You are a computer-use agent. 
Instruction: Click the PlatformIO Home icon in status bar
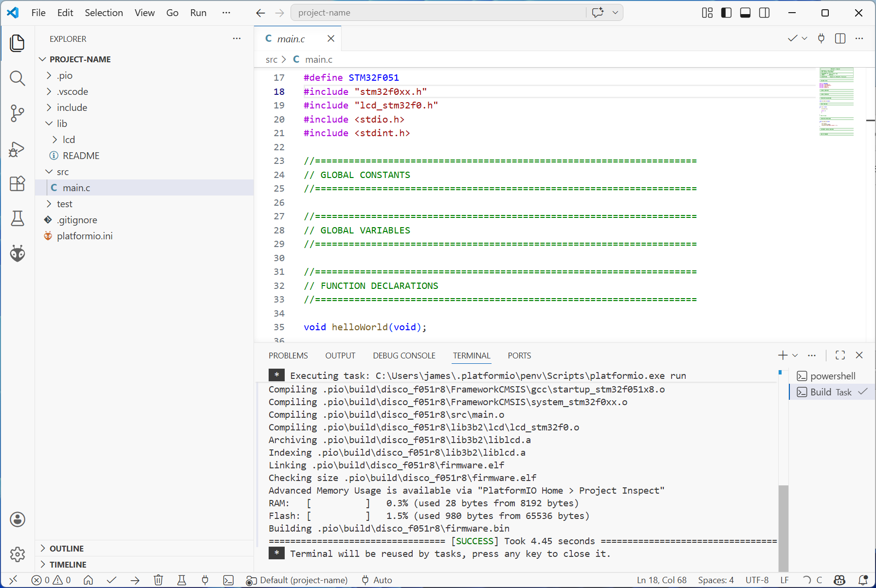[88, 580]
